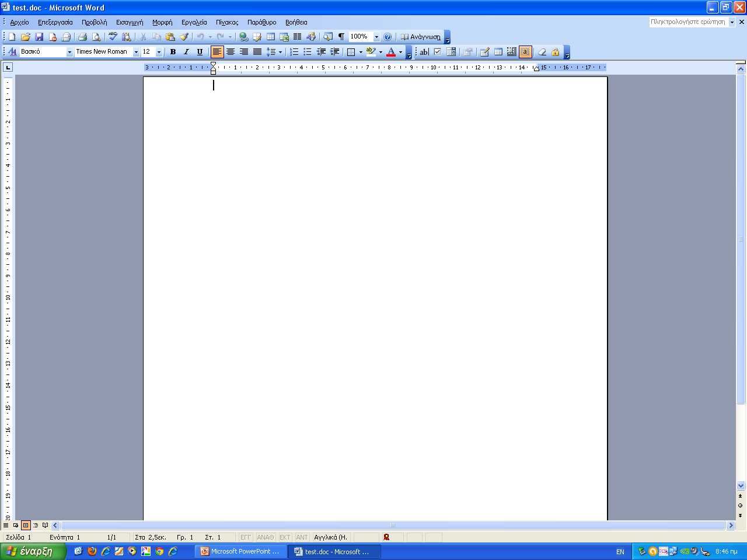Decrease indent with the toolbar icon

(x=321, y=52)
